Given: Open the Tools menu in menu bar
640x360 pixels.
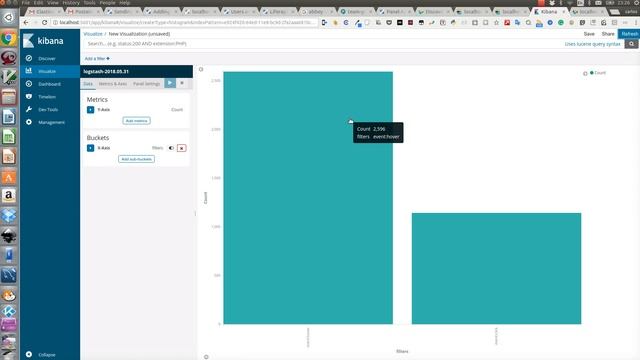Looking at the screenshot, I should [89, 3].
